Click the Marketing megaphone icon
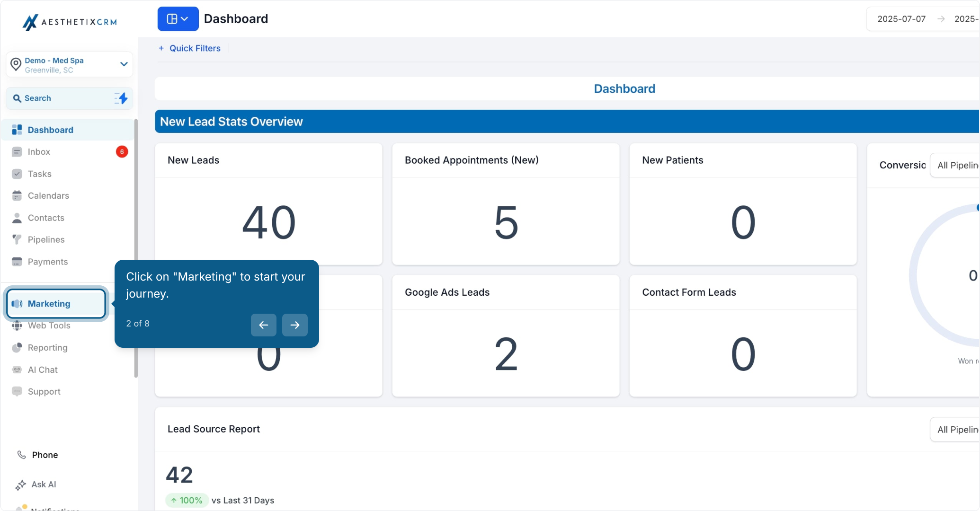This screenshot has height=511, width=980. pyautogui.click(x=17, y=304)
